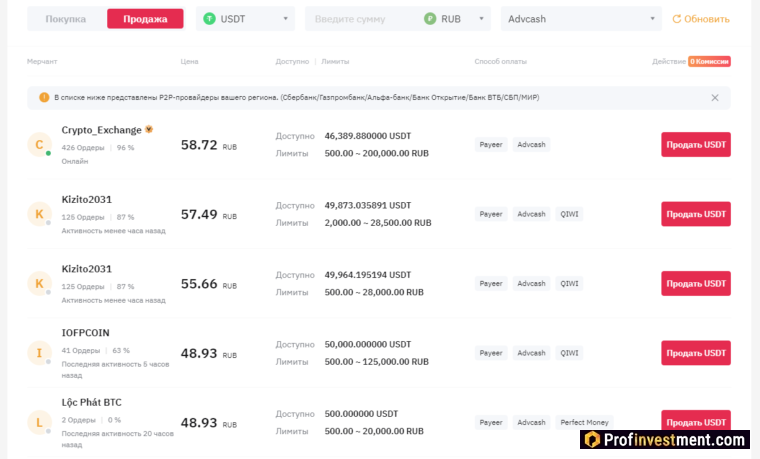Viewport: 760px width, 459px height.
Task: Click the Crypto_Exchange avatar letter C
Action: [39, 144]
